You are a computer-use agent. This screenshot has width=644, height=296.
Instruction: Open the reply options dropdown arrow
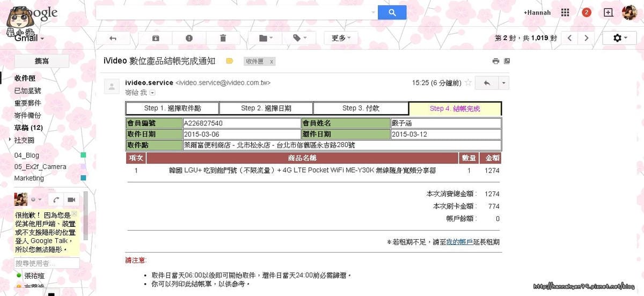click(x=503, y=83)
